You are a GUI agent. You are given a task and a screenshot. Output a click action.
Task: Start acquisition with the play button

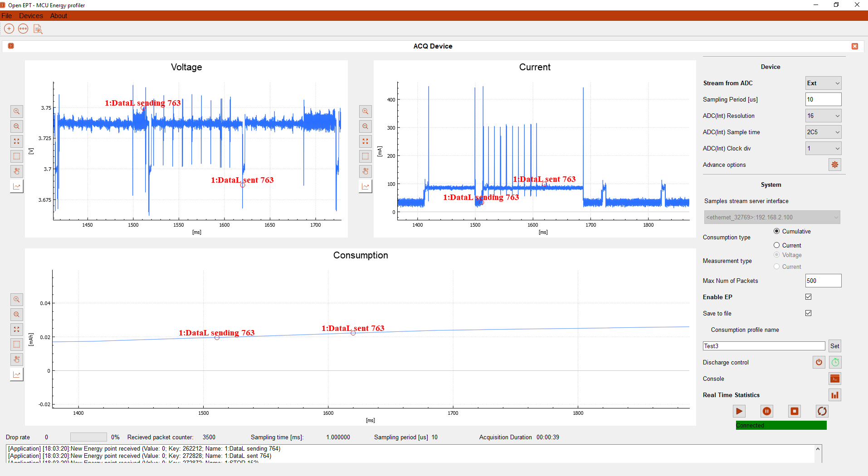coord(739,411)
